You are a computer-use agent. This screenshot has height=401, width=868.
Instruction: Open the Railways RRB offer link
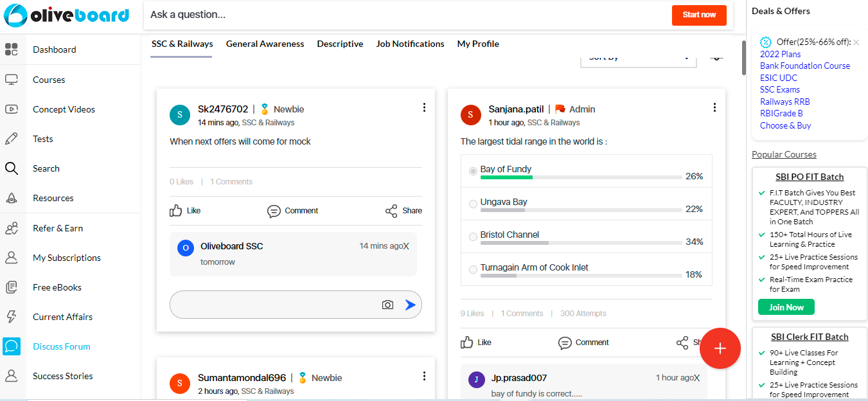coord(785,102)
